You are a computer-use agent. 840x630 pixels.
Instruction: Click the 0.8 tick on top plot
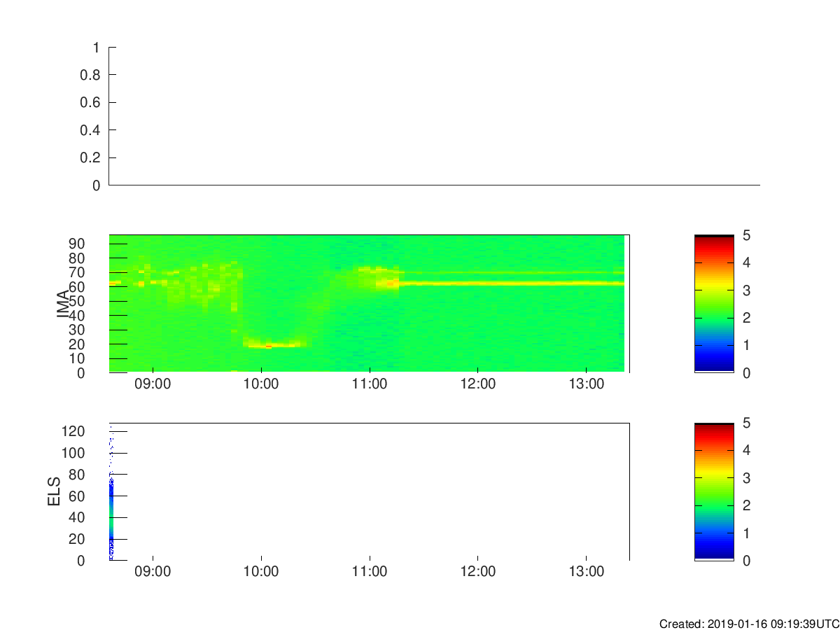coord(92,75)
